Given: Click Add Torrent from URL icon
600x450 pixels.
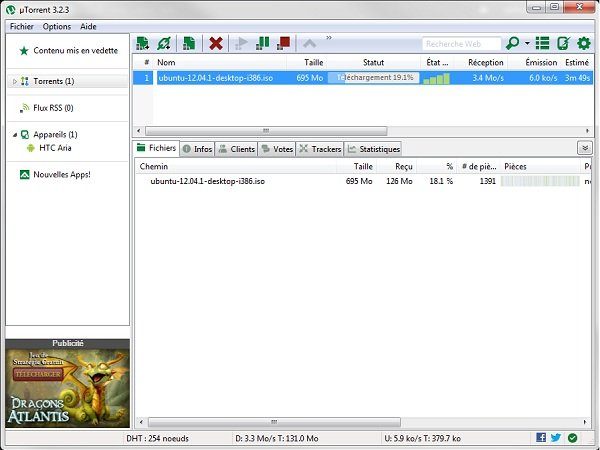Looking at the screenshot, I should (164, 43).
